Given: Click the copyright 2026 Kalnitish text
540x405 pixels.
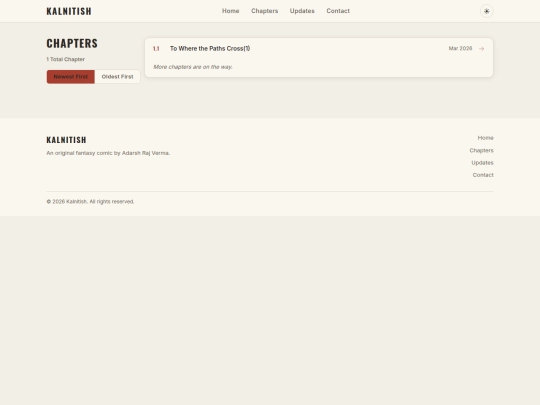Looking at the screenshot, I should [x=90, y=201].
